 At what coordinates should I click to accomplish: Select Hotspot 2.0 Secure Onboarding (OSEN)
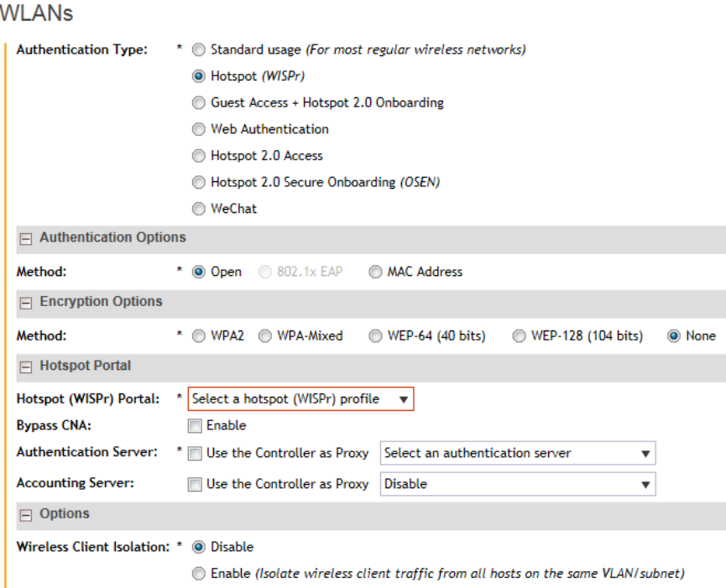199,182
